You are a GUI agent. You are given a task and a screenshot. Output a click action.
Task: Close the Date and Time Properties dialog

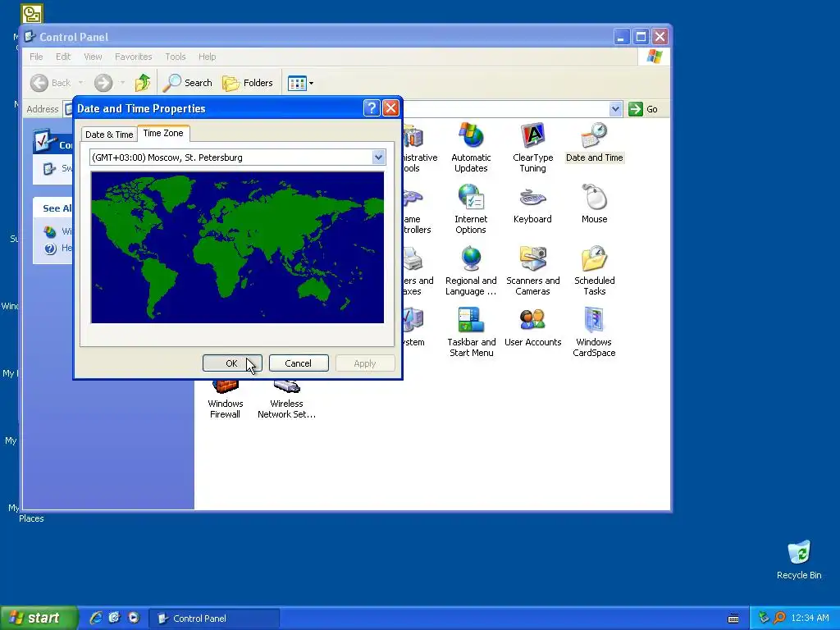(391, 108)
